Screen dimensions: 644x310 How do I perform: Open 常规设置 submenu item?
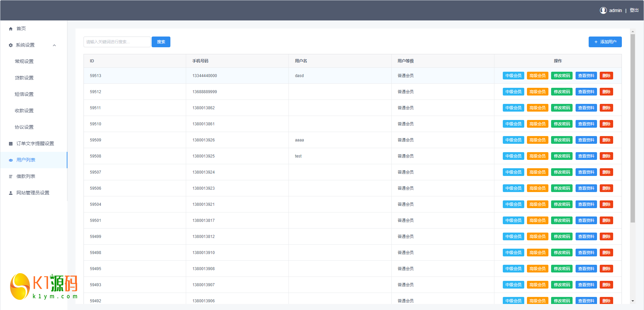[24, 61]
